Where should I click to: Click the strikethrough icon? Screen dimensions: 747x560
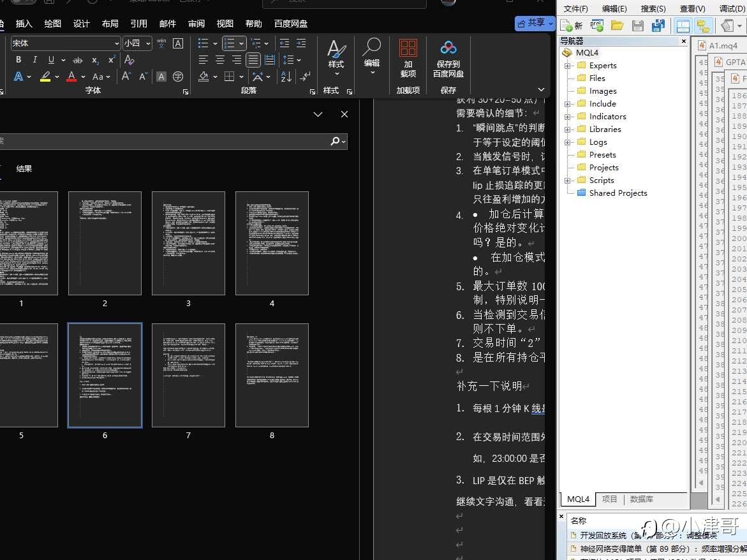pos(78,60)
